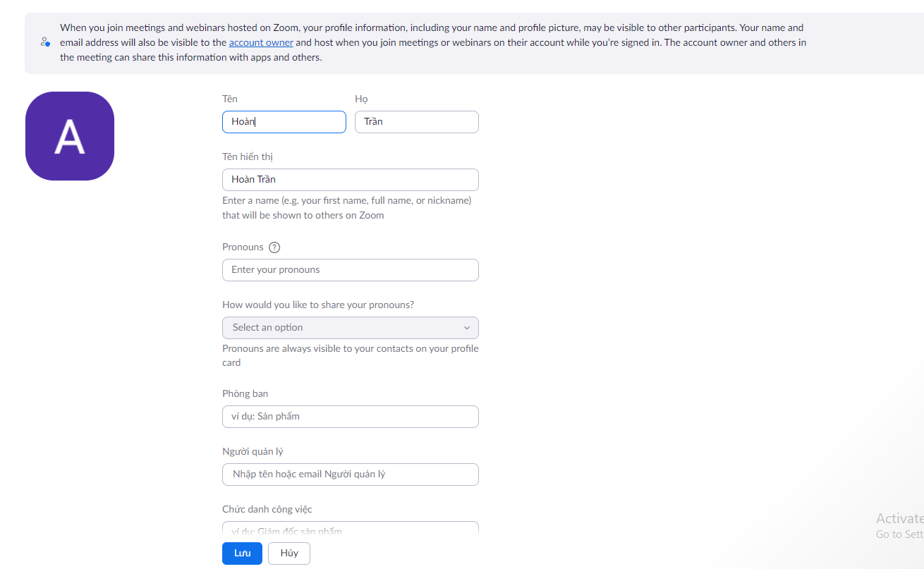Click the "Người quản lý" manager input
Image resolution: width=924 pixels, height=569 pixels.
pos(350,475)
